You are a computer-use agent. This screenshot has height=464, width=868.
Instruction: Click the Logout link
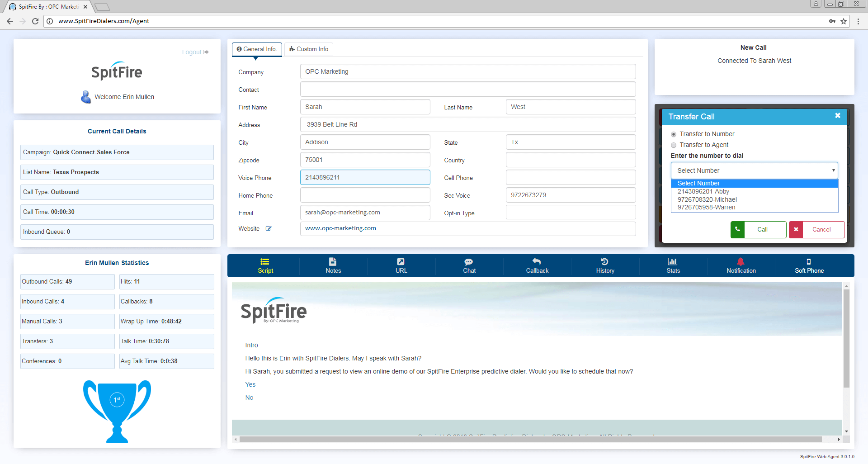coord(195,52)
